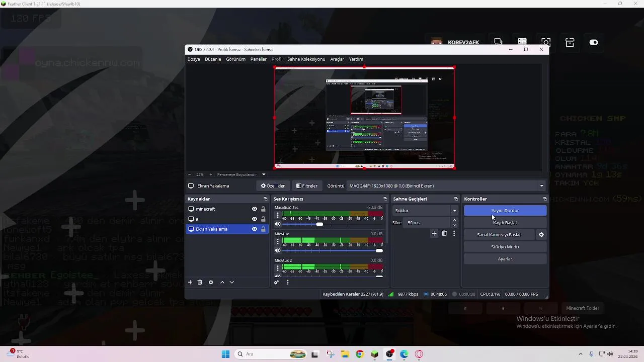644x362 pixels.
Task: Decrease Süre duration with down arrow
Action: [x=455, y=225]
